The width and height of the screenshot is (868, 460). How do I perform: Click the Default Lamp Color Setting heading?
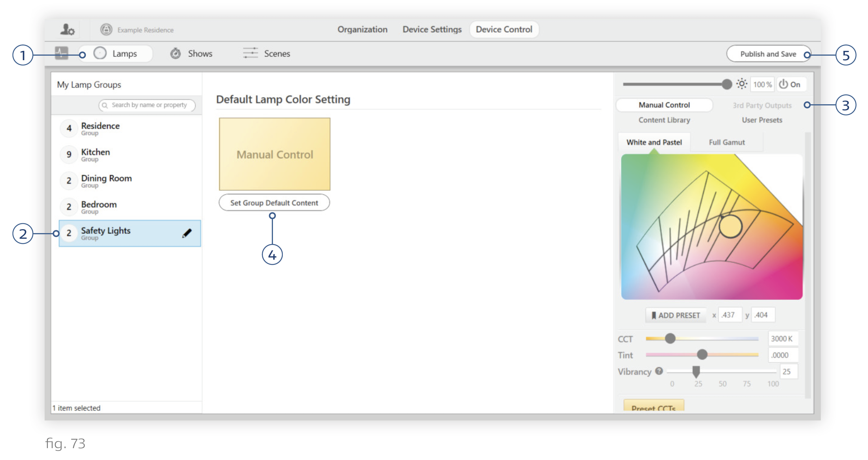283,99
